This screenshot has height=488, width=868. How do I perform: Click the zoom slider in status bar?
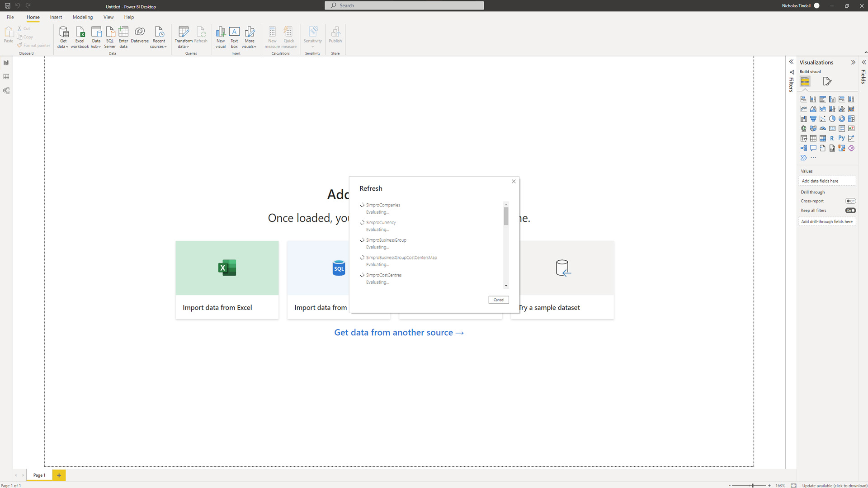tap(752, 485)
